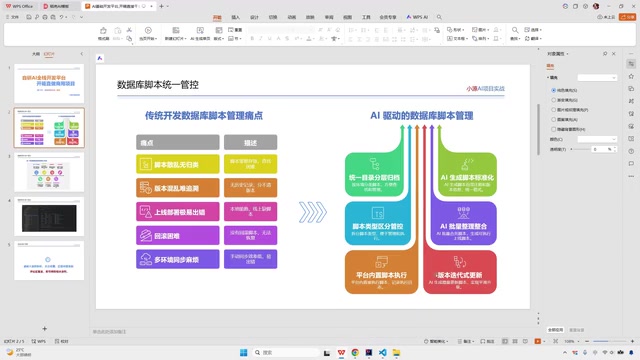Click the search icon next to WPS AI tab
This screenshot has height=360, width=640.
(x=439, y=17)
